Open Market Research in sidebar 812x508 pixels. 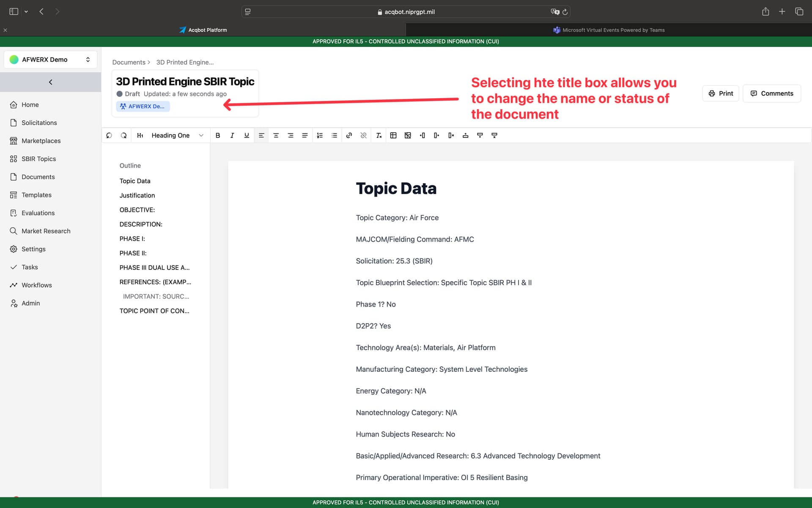[46, 231]
